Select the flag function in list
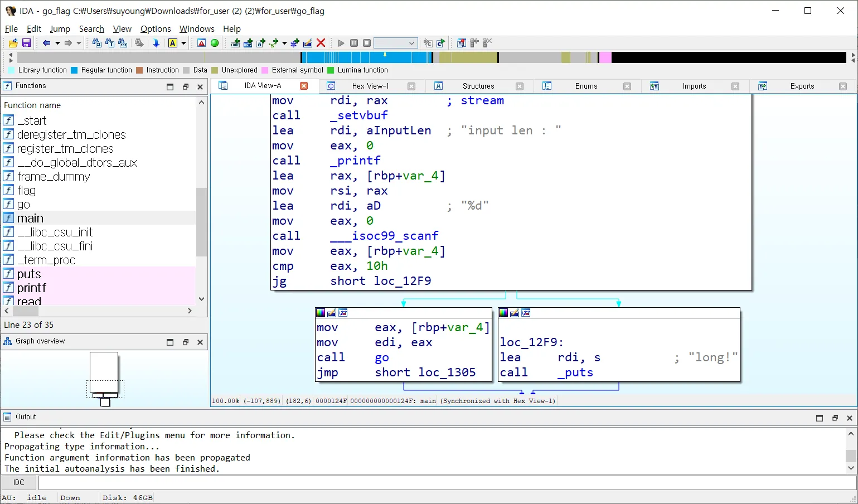 click(x=26, y=191)
